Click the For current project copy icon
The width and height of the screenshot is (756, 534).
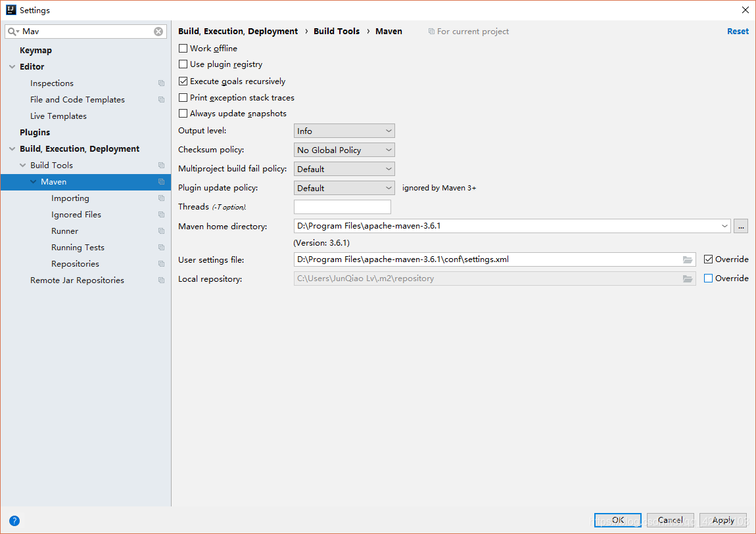point(431,32)
